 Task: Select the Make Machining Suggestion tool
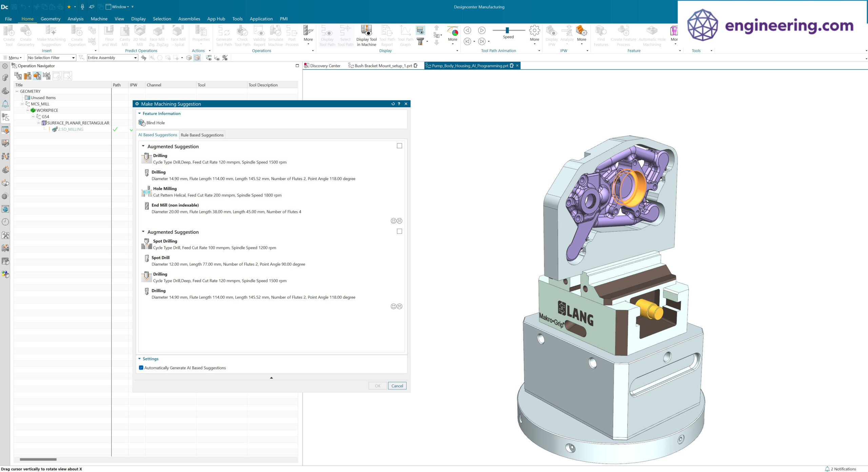tap(51, 34)
